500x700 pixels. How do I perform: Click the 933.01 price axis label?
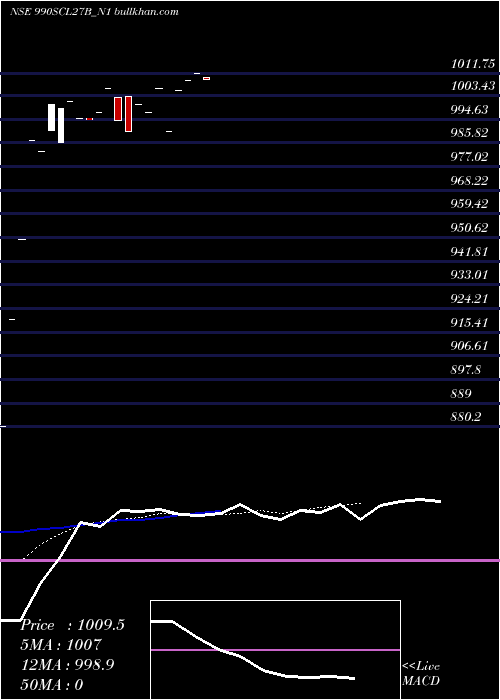click(469, 275)
